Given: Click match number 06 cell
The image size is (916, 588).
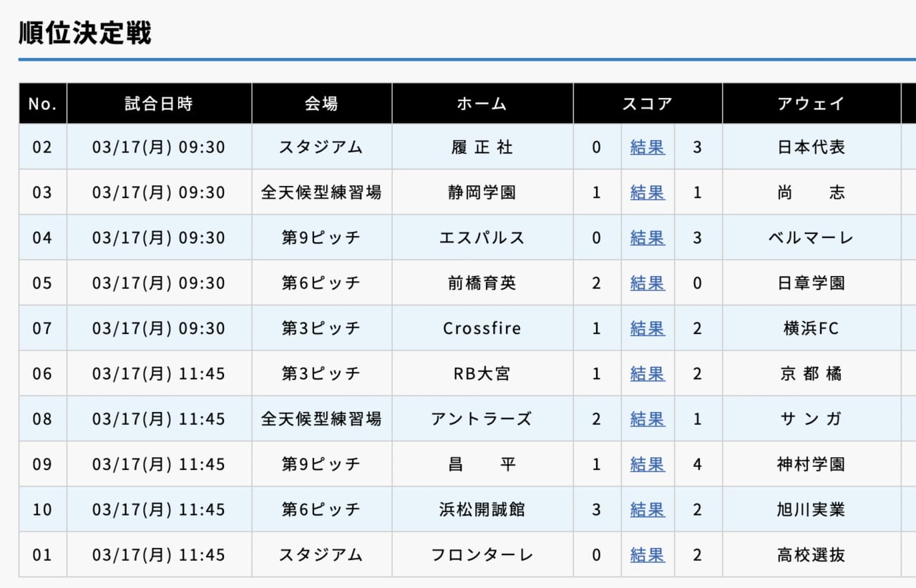Looking at the screenshot, I should [43, 373].
